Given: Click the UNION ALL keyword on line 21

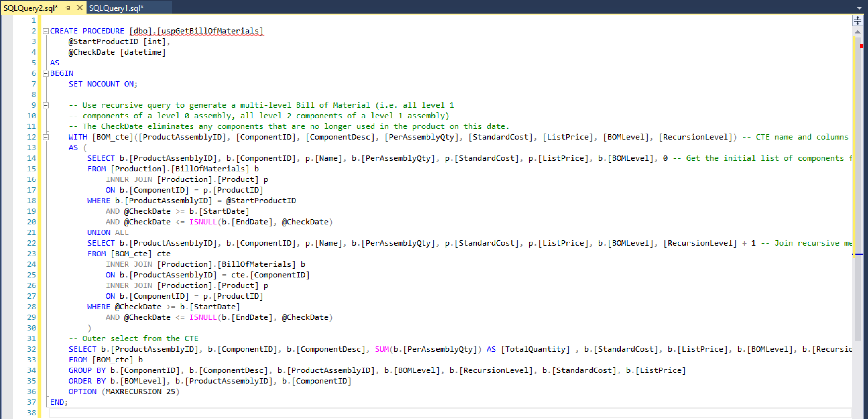Looking at the screenshot, I should click(108, 232).
